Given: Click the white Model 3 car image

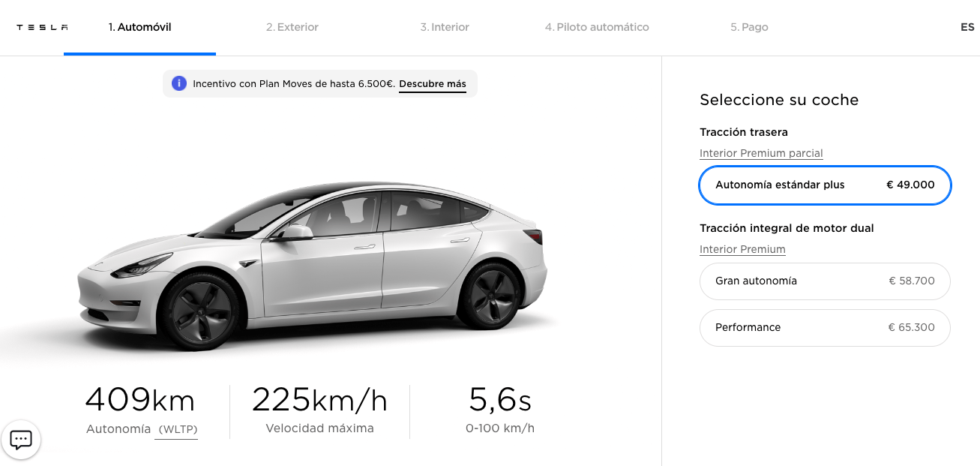Looking at the screenshot, I should (313, 262).
